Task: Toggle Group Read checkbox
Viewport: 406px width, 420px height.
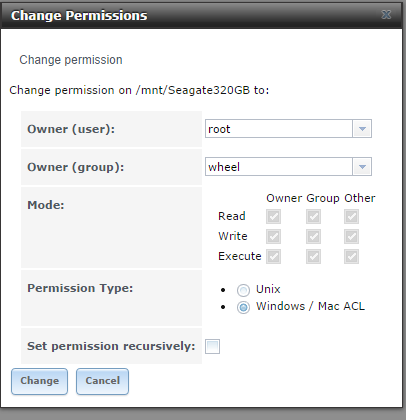Action: 313,217
